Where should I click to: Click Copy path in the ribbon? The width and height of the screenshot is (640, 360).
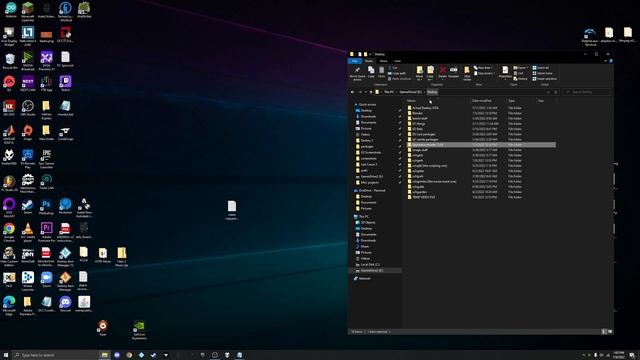396,73
